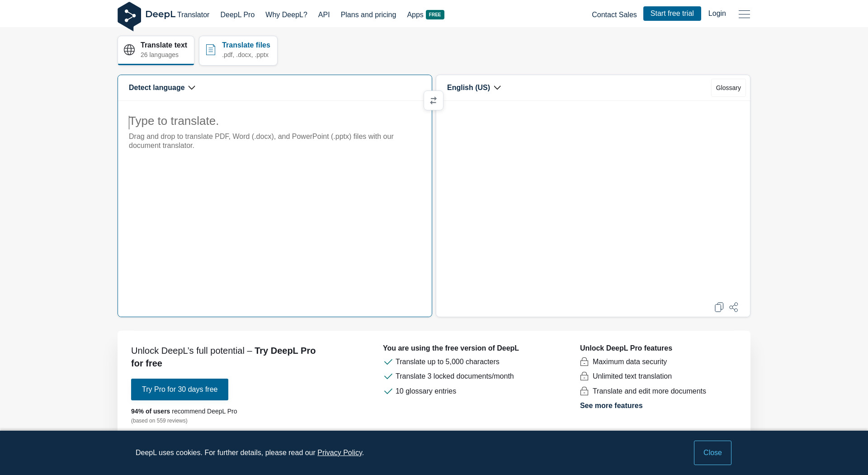Click lock icon beside Maximum data security
Viewport: 868px width, 475px height.
point(584,362)
